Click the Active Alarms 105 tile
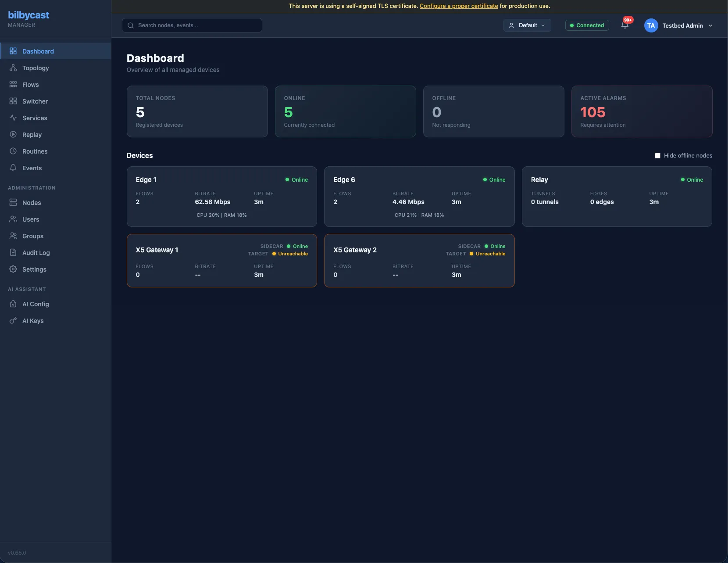Viewport: 728px width, 563px height. point(642,111)
